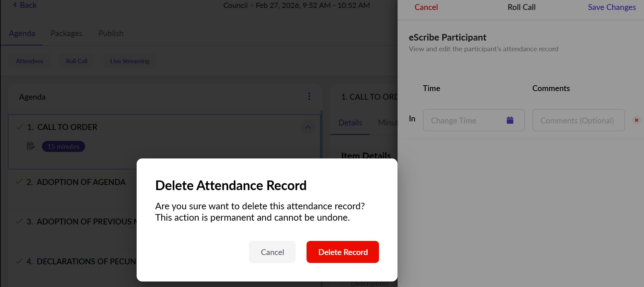Click the red Cancel link in Roll Call panel
Image resolution: width=644 pixels, height=287 pixels.
coord(426,7)
